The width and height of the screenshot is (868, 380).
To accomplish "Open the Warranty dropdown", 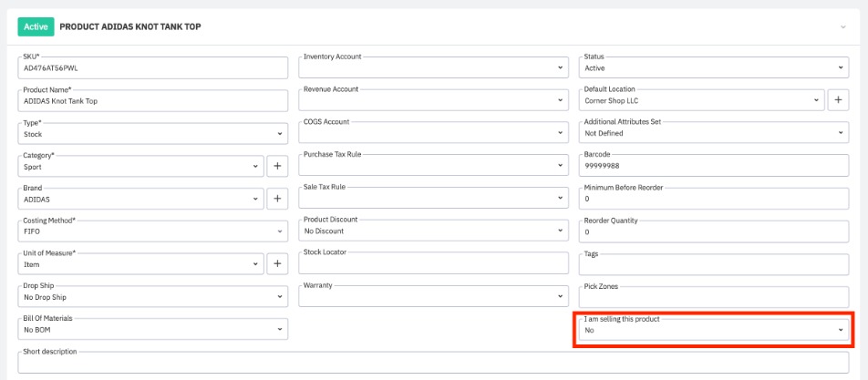I will tap(434, 297).
